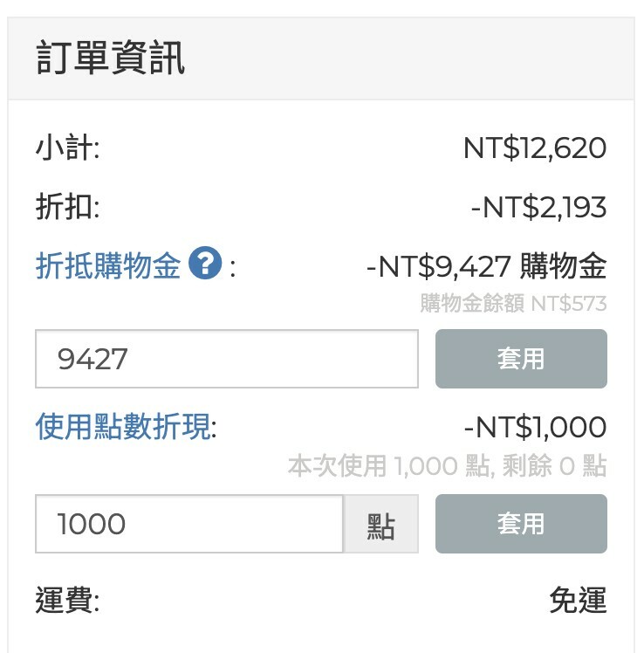Focus the shopping credit input showing 9427

point(227,359)
